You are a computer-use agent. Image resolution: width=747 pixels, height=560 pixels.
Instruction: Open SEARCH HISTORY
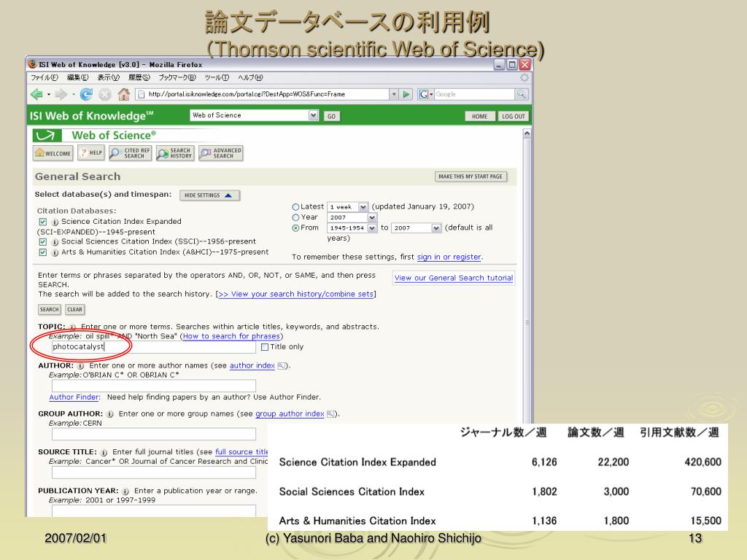pos(175,153)
